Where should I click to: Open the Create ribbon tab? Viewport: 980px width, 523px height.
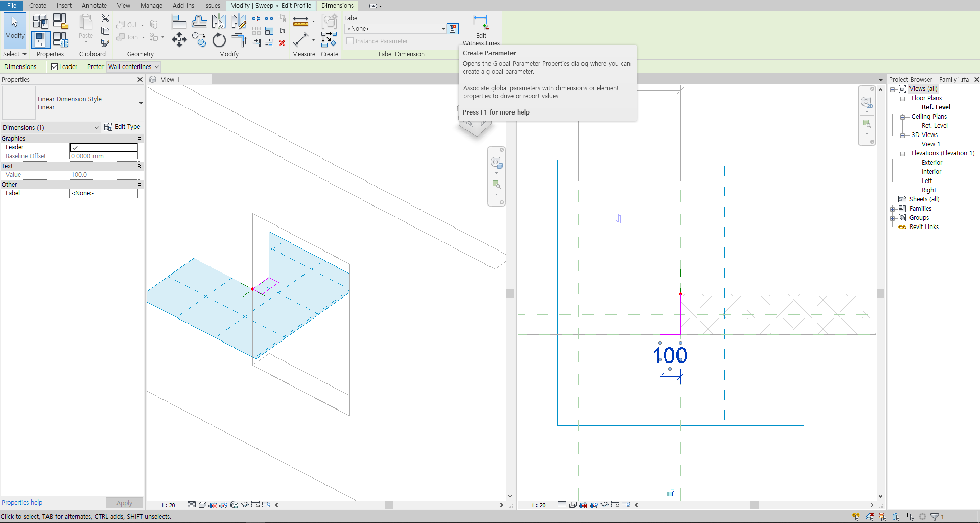(x=38, y=5)
